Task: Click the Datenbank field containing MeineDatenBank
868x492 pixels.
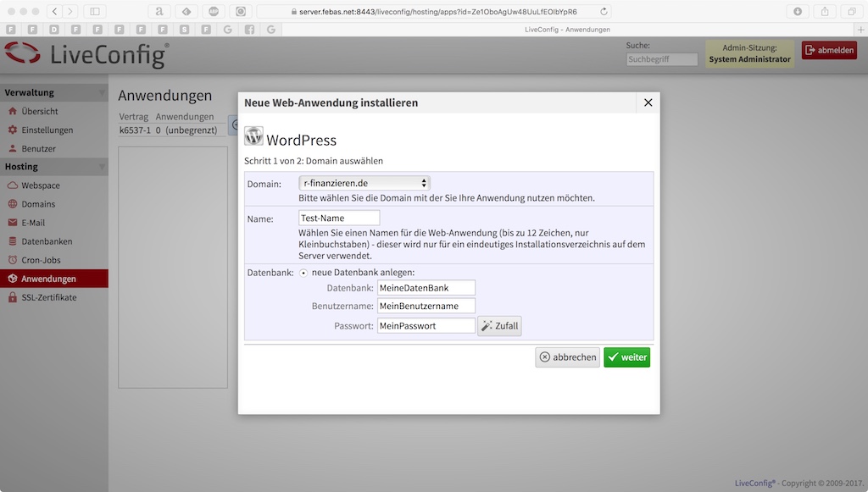Action: pyautogui.click(x=426, y=287)
